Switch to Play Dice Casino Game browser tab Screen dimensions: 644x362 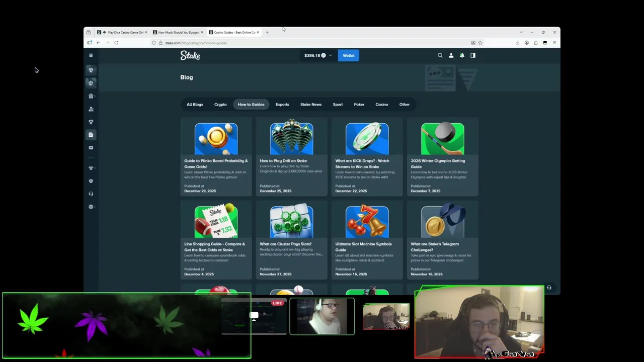click(x=122, y=32)
